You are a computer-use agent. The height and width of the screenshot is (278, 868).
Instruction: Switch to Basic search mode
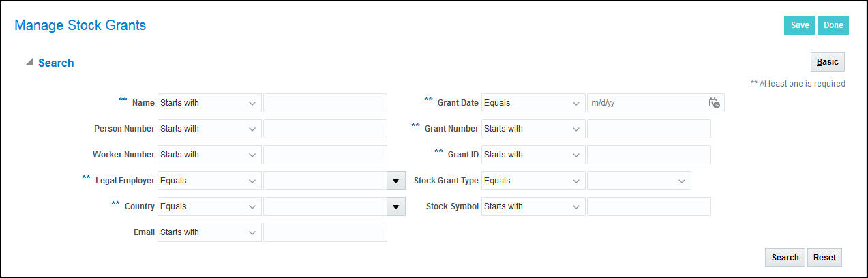click(x=827, y=62)
